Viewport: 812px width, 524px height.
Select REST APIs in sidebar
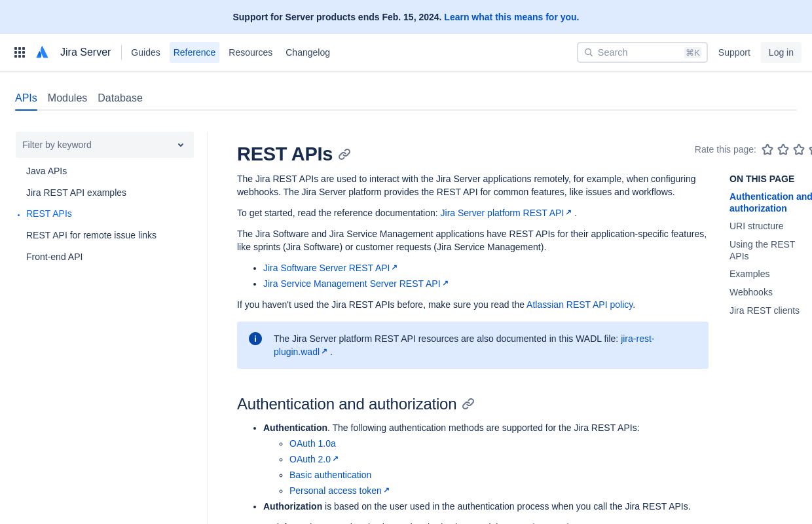coord(49,214)
